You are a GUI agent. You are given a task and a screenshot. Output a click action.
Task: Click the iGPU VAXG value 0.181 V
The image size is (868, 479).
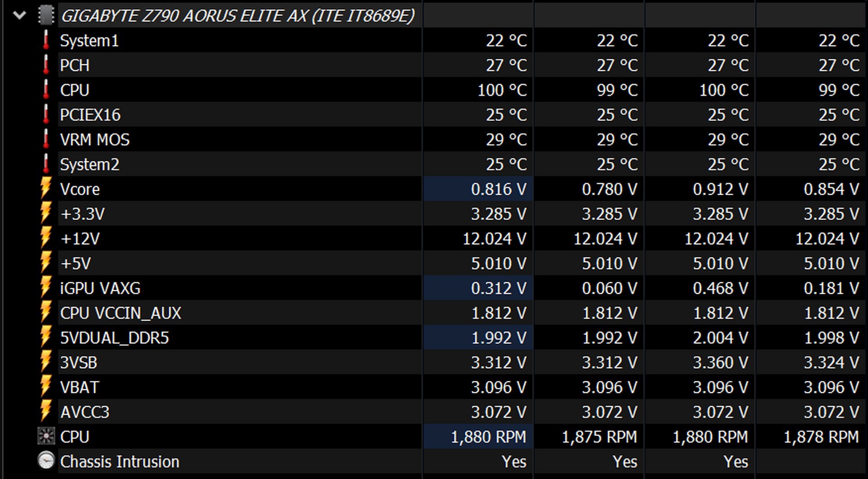coord(831,289)
